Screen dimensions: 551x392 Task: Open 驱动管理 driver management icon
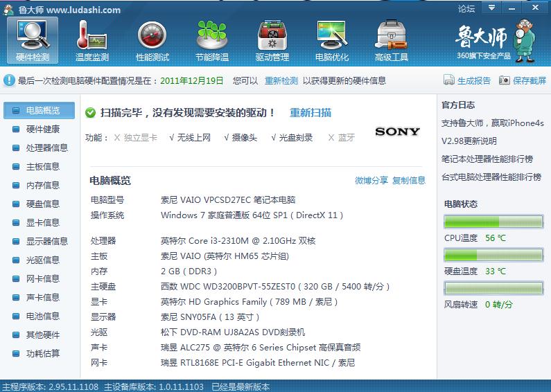(272, 40)
